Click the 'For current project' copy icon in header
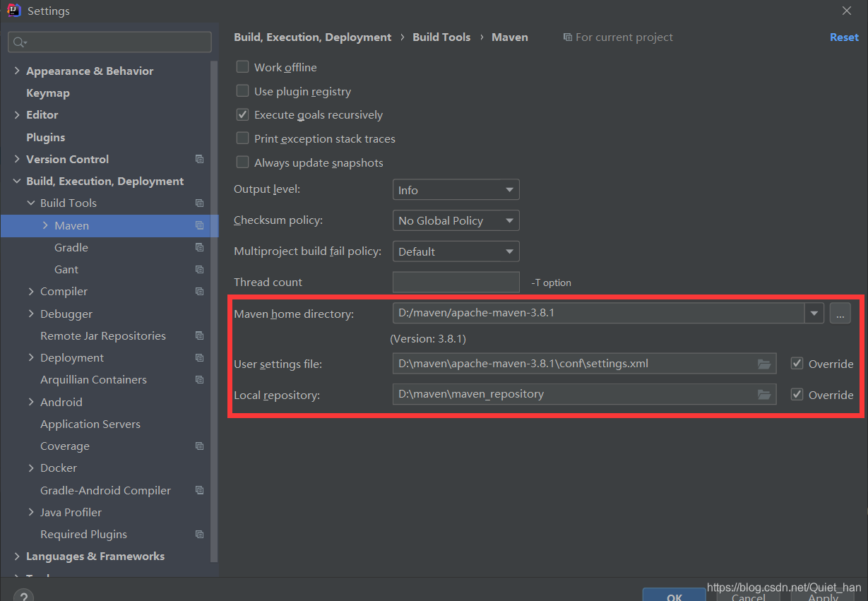The height and width of the screenshot is (601, 868). 567,37
